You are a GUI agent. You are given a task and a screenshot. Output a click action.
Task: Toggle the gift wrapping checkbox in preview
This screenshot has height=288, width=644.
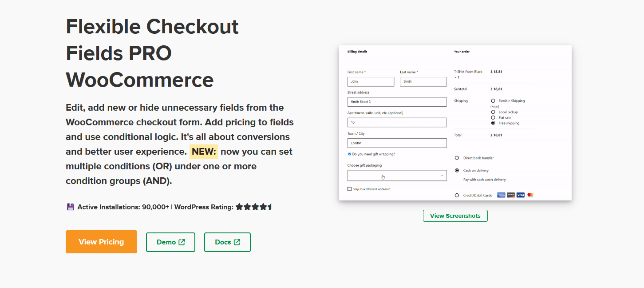coord(349,154)
